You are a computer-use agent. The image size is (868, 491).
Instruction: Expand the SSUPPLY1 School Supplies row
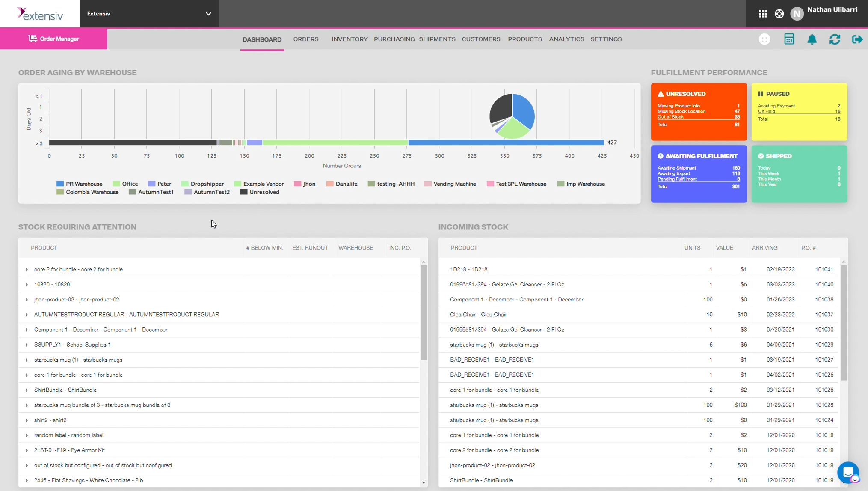click(x=27, y=345)
